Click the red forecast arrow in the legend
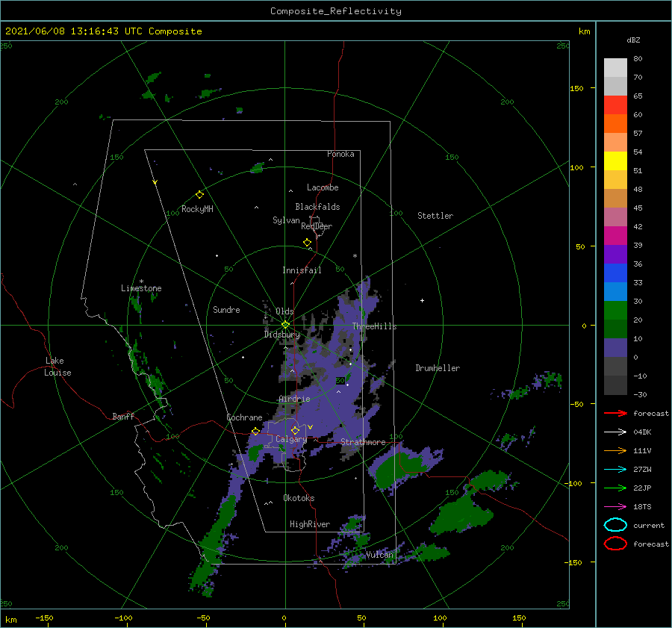Viewport: 672px width, 628px height. point(615,413)
